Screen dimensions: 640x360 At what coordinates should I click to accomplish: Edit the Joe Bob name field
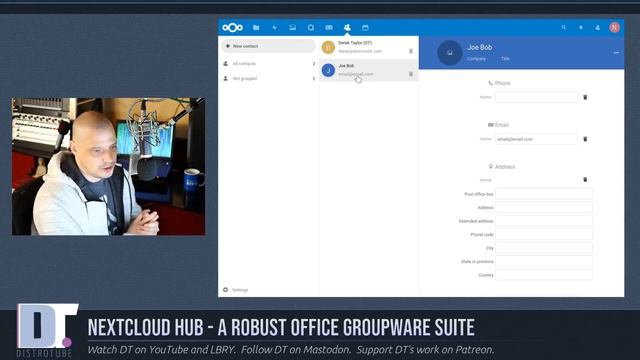click(x=480, y=47)
